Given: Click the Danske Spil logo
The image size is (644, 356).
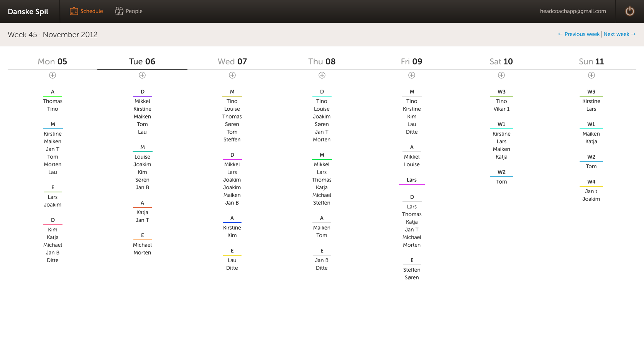Looking at the screenshot, I should pos(28,11).
